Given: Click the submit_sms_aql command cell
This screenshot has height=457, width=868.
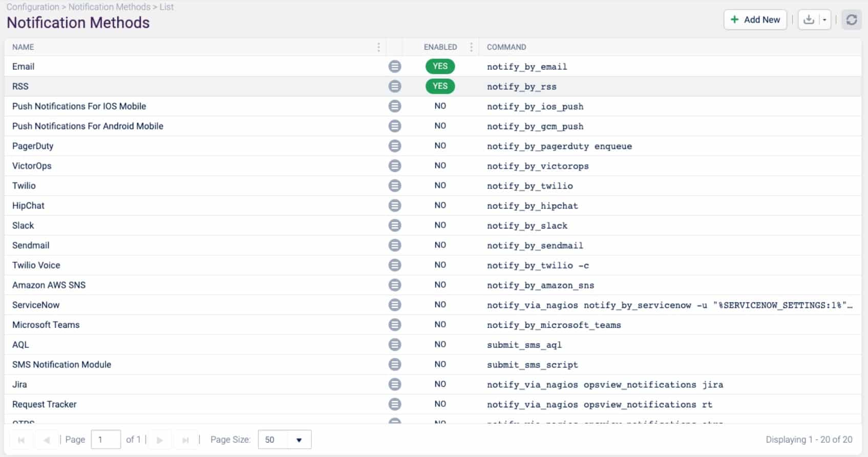Looking at the screenshot, I should (x=524, y=345).
